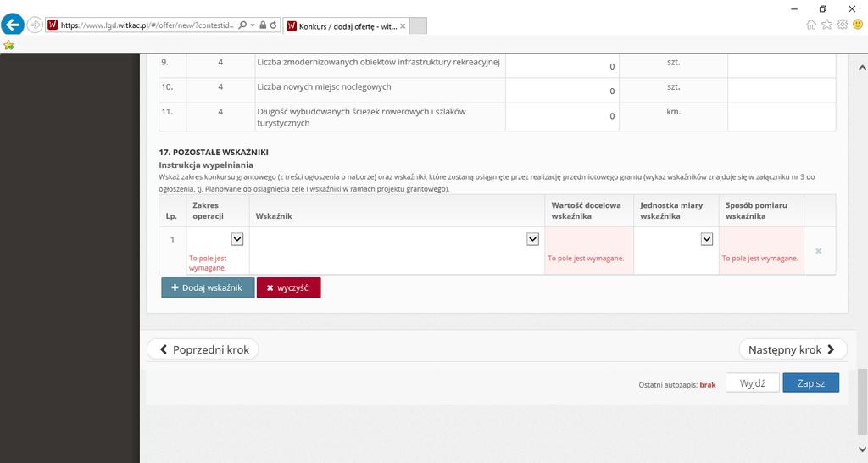This screenshot has height=463, width=868.
Task: Close the 'Konkurs / dodaj ofertę' tab
Action: pos(403,26)
